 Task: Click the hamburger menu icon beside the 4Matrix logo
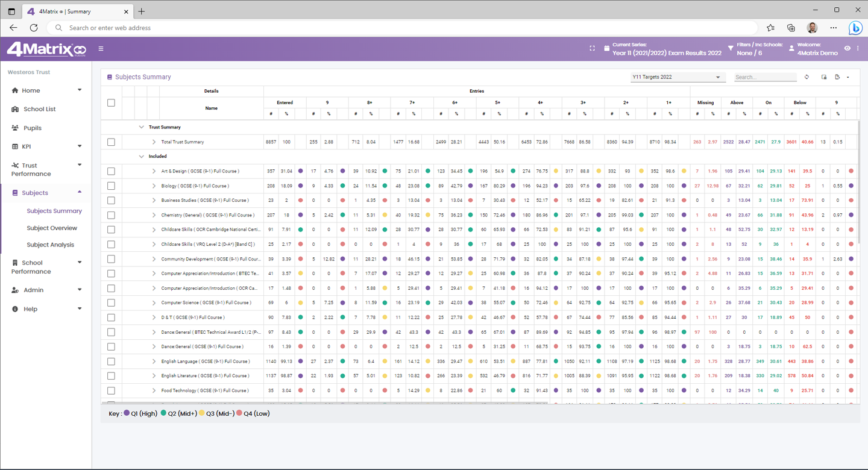click(x=101, y=49)
